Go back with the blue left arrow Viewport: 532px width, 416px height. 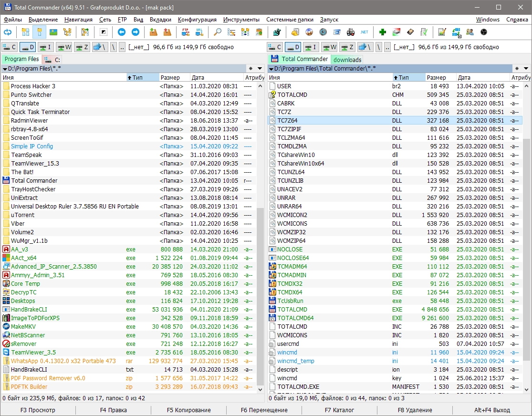tap(122, 32)
